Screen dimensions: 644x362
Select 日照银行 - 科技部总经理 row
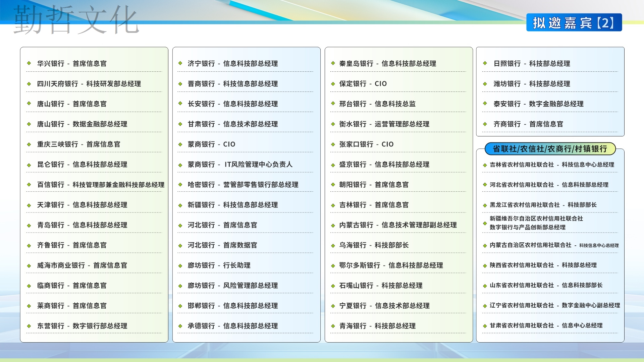point(532,63)
